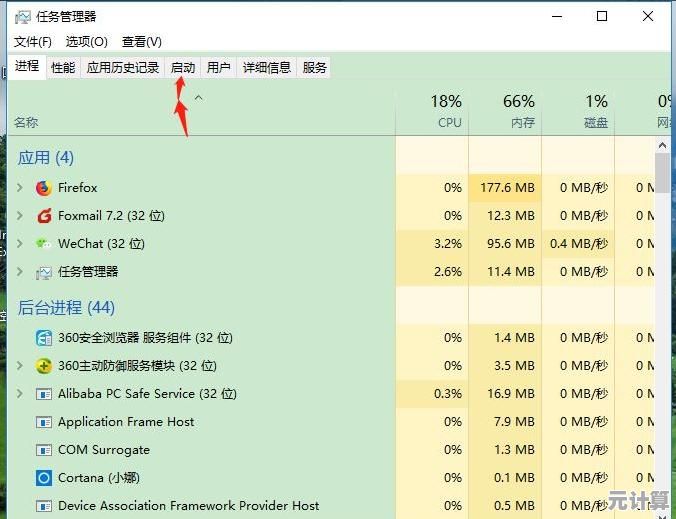Click the 任务管理器 process row icon
Screen dimensions: 676x519
pos(43,272)
